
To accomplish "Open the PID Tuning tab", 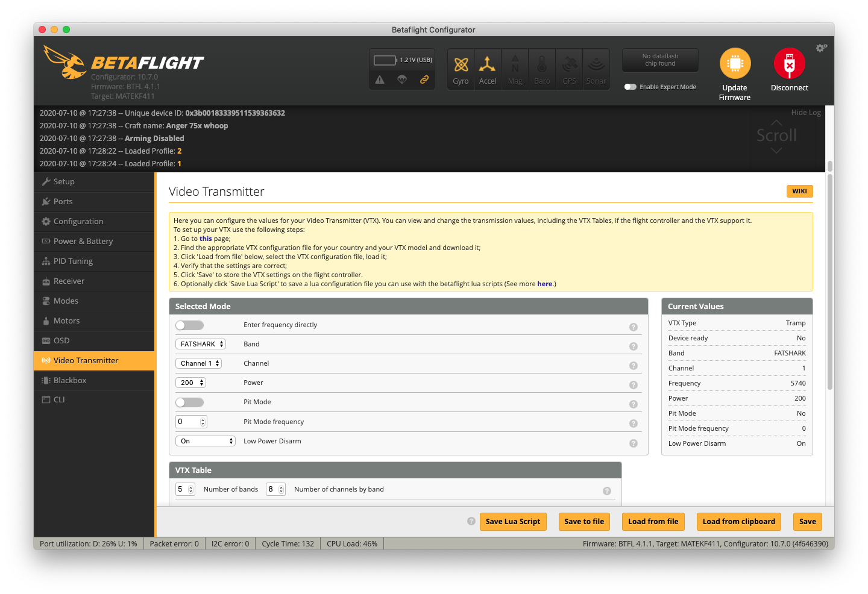I will [94, 261].
